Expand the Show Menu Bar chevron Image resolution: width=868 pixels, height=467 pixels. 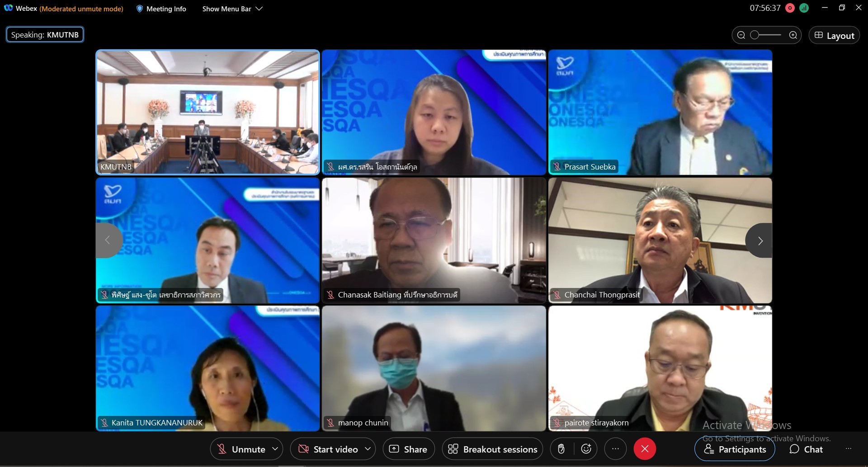[259, 9]
